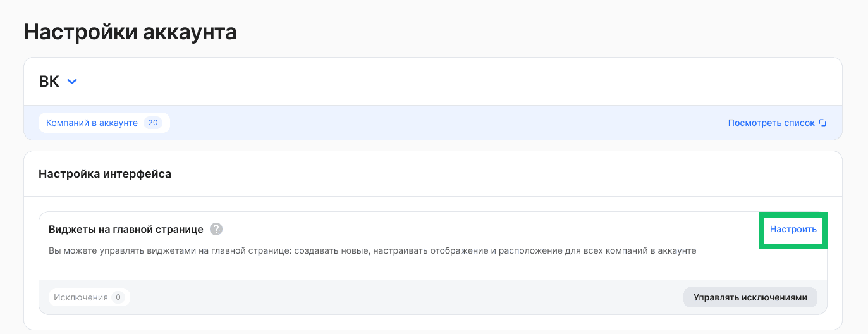Click the Компаний в аккаунте 20 chip

click(104, 123)
